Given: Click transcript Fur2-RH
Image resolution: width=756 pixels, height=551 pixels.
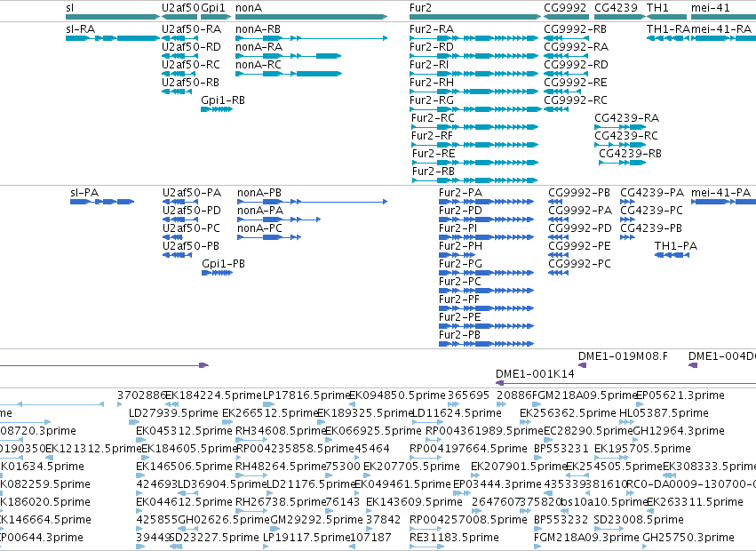Looking at the screenshot, I should [x=474, y=92].
